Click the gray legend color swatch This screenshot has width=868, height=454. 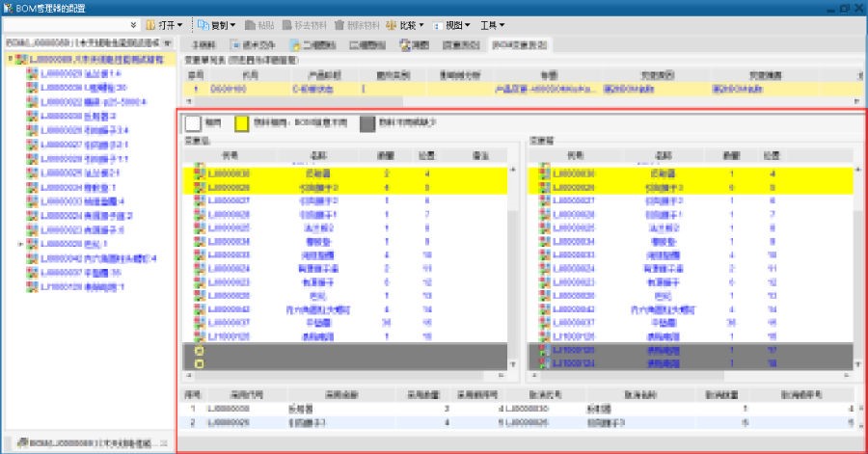367,123
